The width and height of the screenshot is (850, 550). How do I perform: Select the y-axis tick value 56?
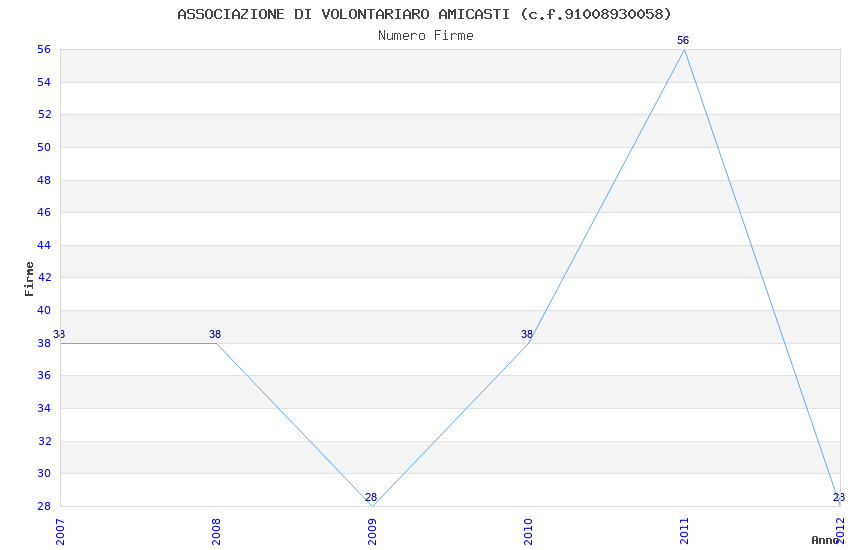(44, 49)
